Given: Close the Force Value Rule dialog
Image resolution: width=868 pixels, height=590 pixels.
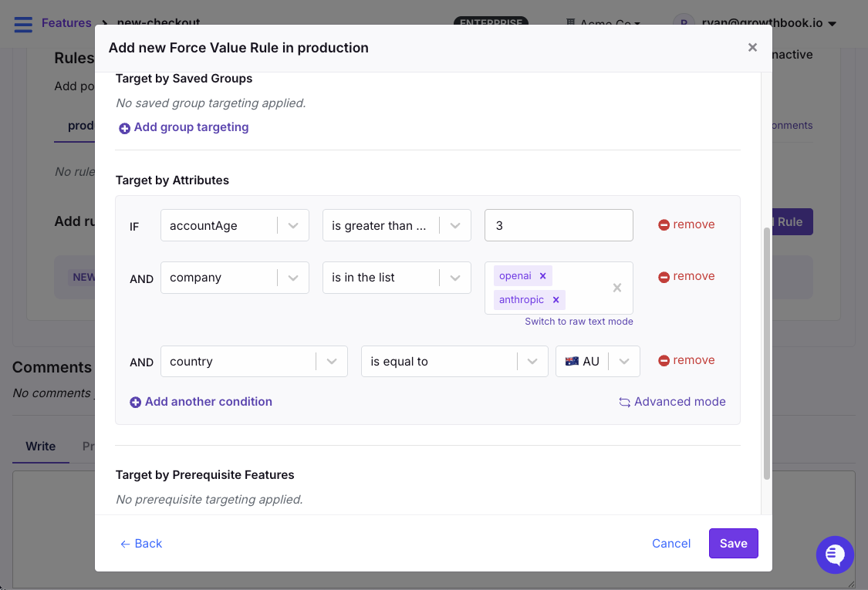Looking at the screenshot, I should click(x=752, y=48).
